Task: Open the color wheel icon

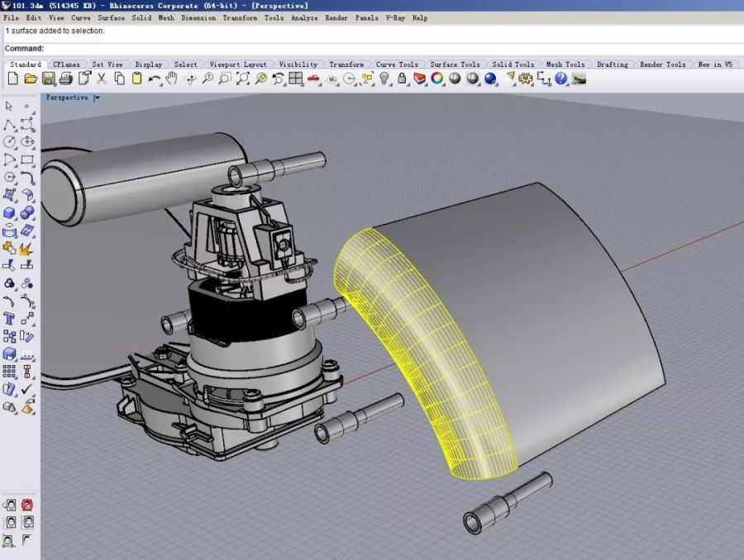Action: click(437, 78)
